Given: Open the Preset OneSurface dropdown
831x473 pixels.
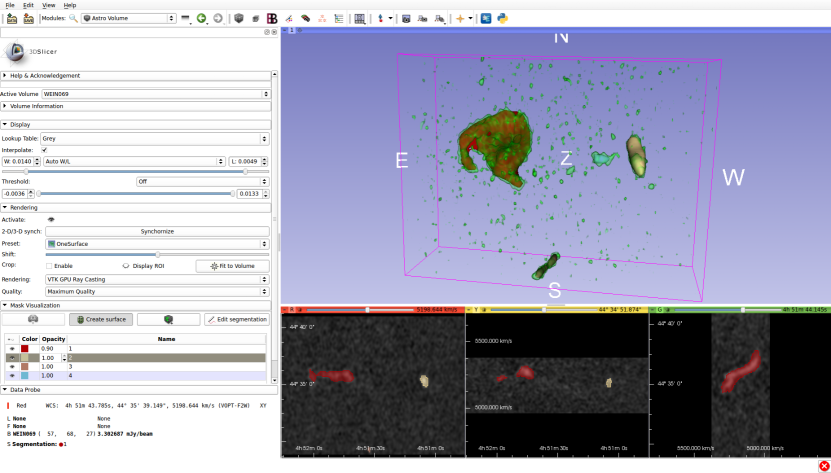Looking at the screenshot, I should point(157,243).
